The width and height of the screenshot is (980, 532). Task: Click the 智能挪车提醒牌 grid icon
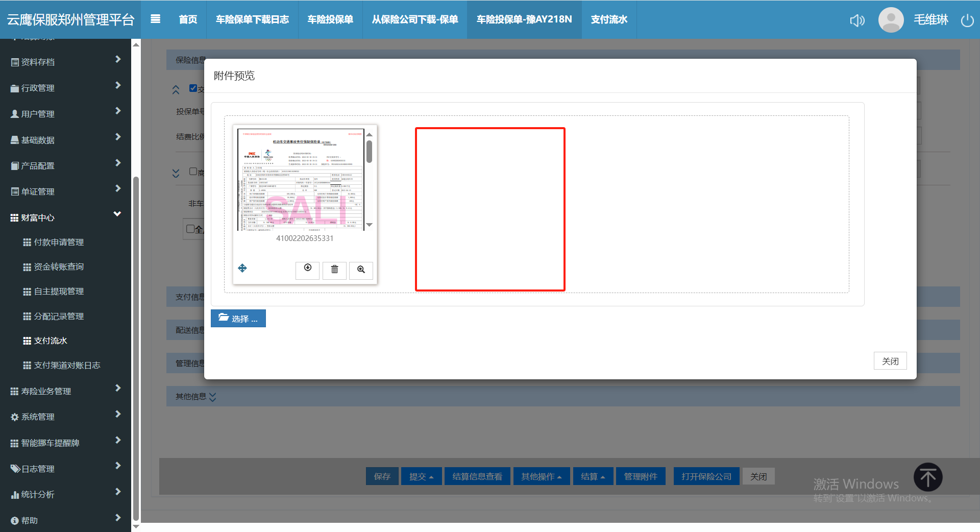(14, 443)
